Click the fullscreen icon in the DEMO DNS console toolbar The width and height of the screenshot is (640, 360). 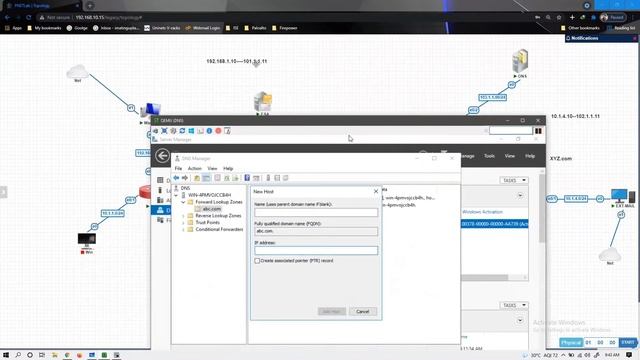coord(164,131)
